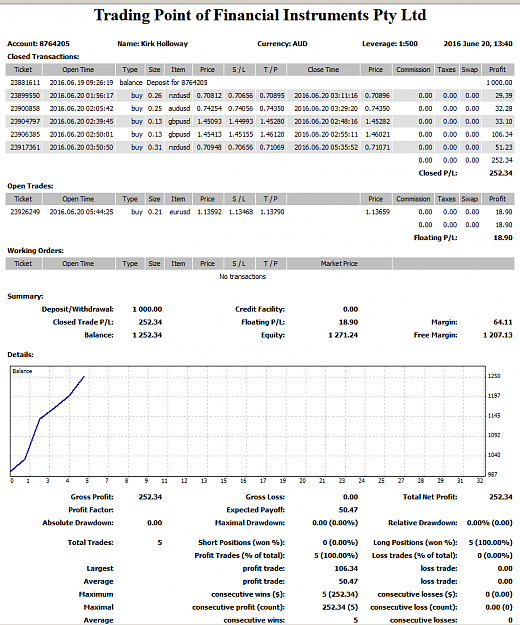Select the consecutive wins ($): value 5 (252.34)
520x625 pixels.
pyautogui.click(x=340, y=594)
